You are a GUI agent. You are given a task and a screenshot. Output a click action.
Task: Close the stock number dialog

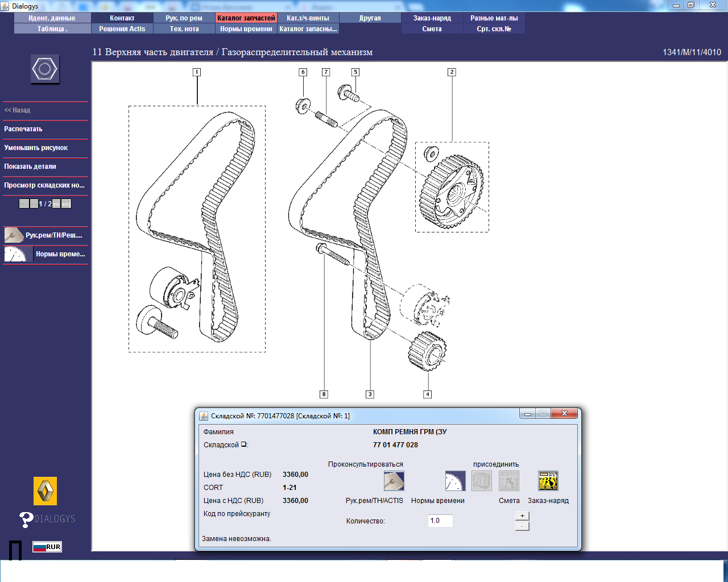(x=564, y=414)
